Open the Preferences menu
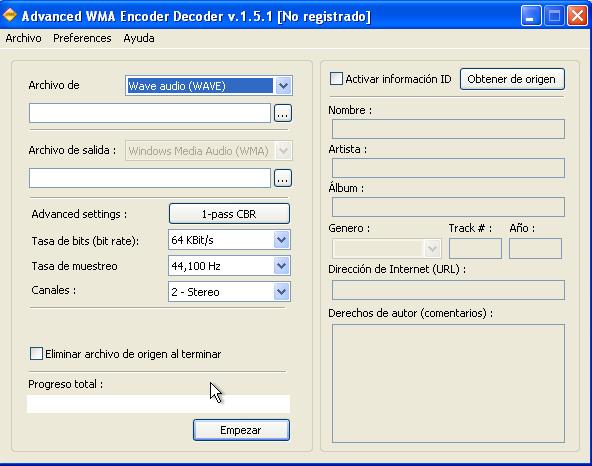The width and height of the screenshot is (592, 466). point(82,38)
